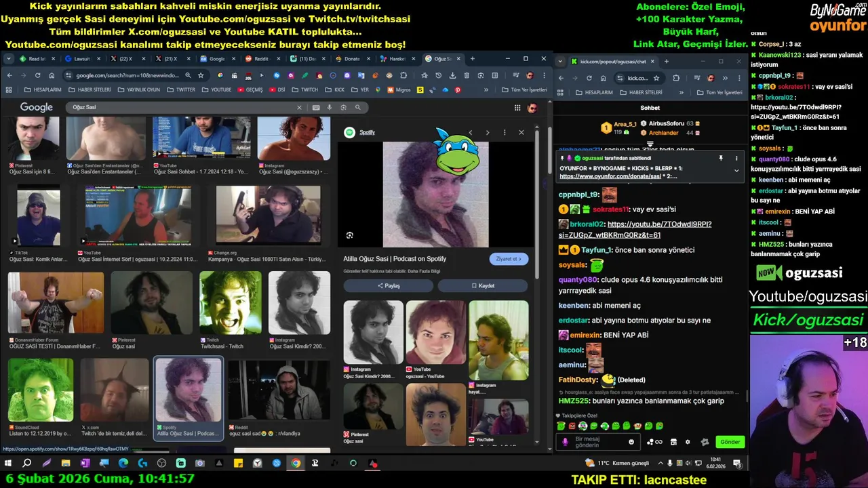Bookmark the Kick chat page
This screenshot has width=868, height=488.
pos(656,78)
